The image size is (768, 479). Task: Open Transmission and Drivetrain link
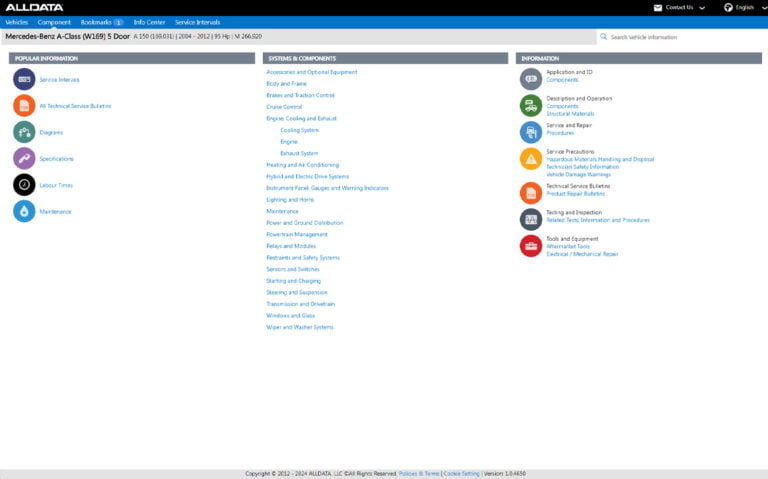[300, 304]
